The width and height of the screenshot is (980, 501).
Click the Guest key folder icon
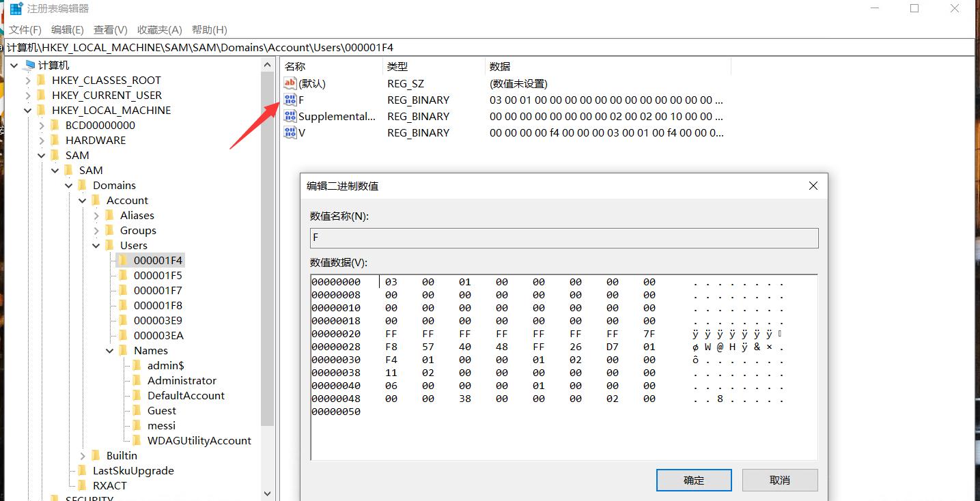click(x=137, y=410)
